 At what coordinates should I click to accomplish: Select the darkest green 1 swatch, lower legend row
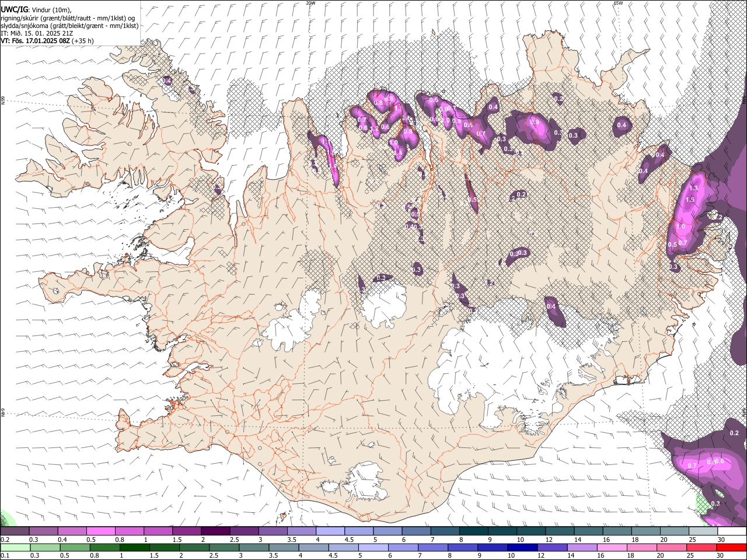tap(135, 547)
